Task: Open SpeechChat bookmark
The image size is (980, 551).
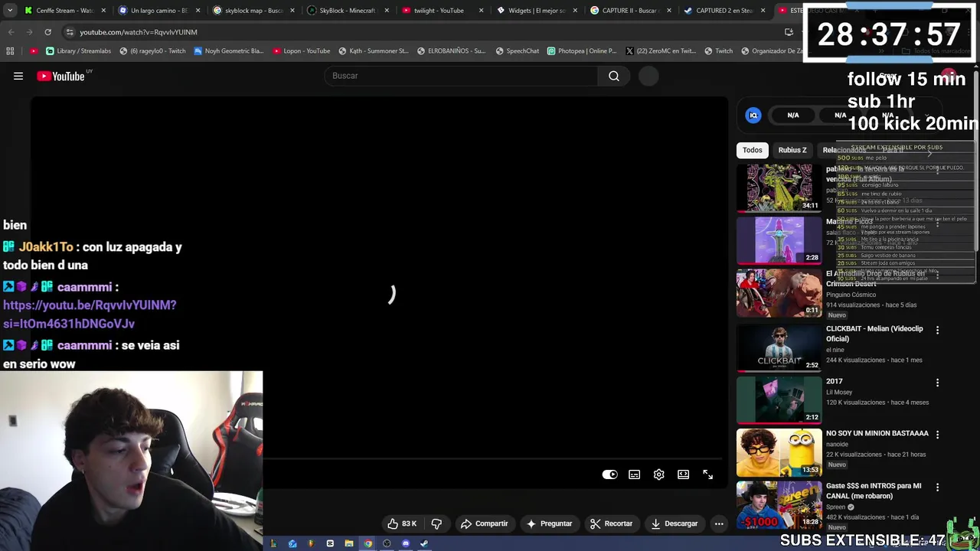Action: coord(517,51)
